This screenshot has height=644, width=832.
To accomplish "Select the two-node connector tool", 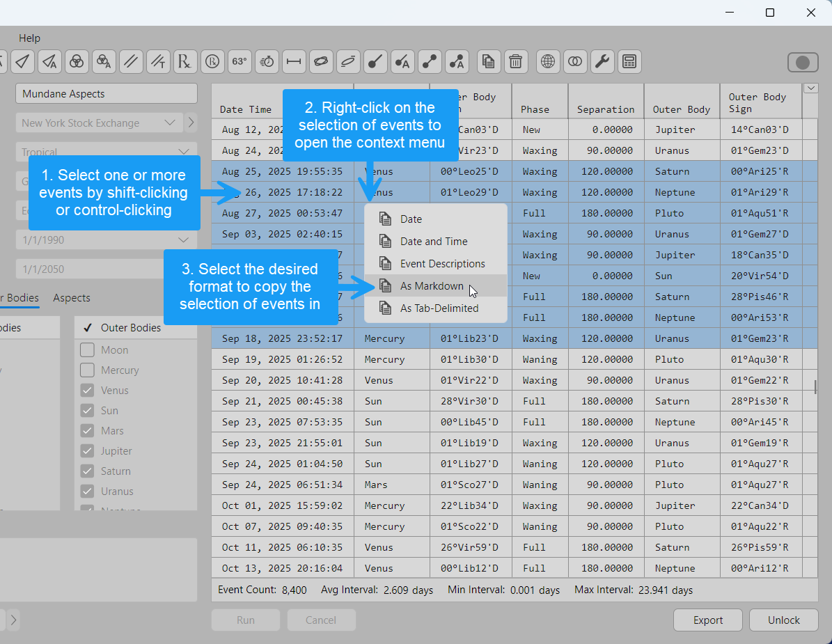I will [x=430, y=61].
